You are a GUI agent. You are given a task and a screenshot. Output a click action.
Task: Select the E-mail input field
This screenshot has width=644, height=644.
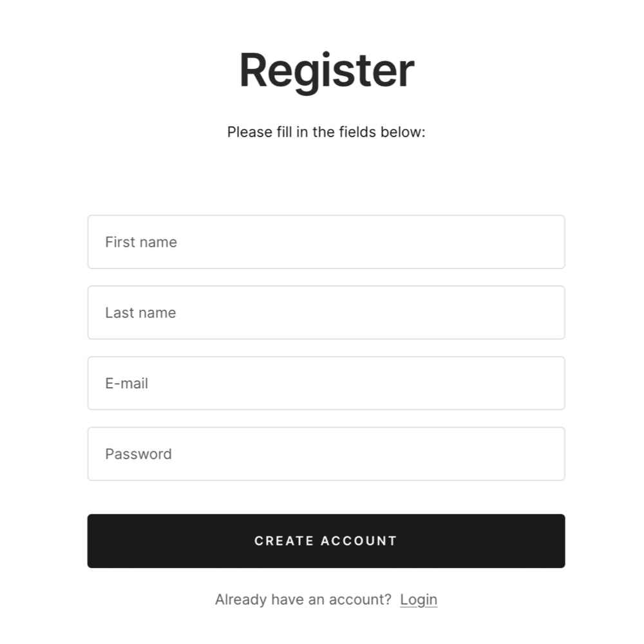click(x=326, y=383)
